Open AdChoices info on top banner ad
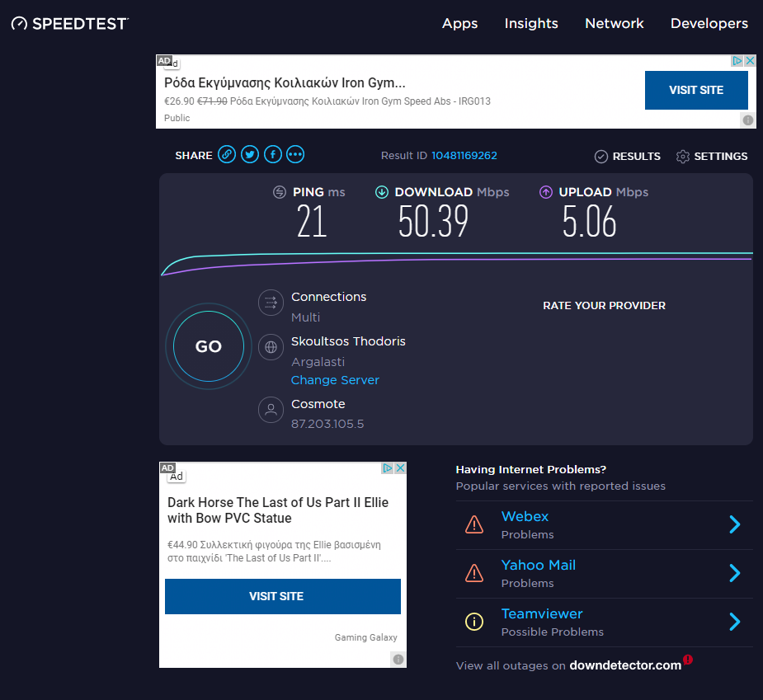Viewport: 763px width, 700px height. pyautogui.click(x=737, y=60)
